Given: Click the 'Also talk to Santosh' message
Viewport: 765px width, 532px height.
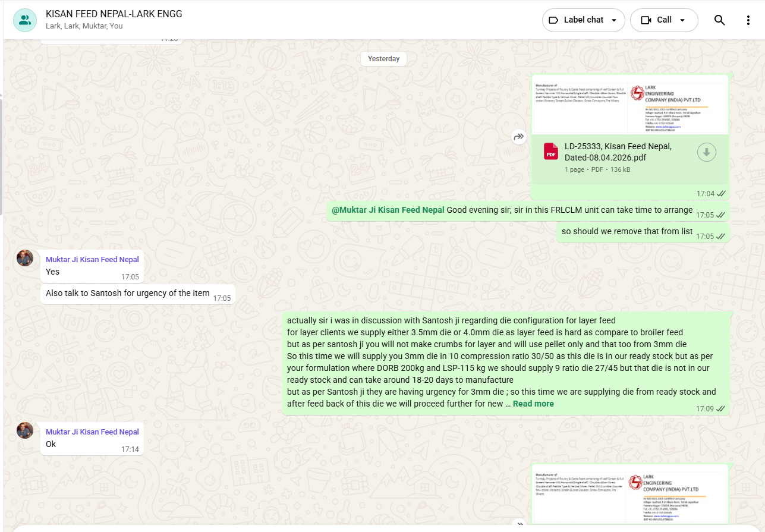Looking at the screenshot, I should tap(128, 293).
